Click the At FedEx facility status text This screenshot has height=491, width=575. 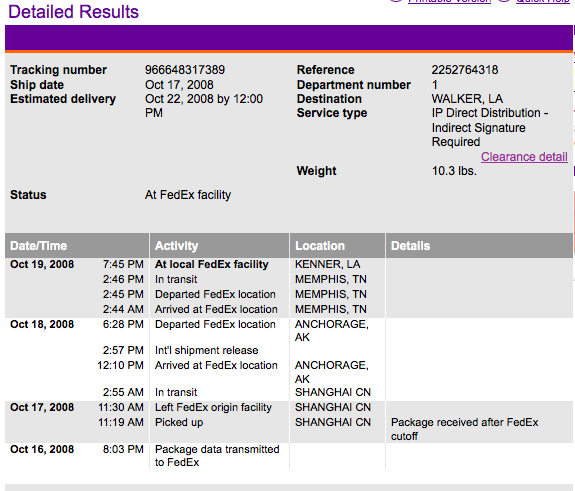coord(188,195)
